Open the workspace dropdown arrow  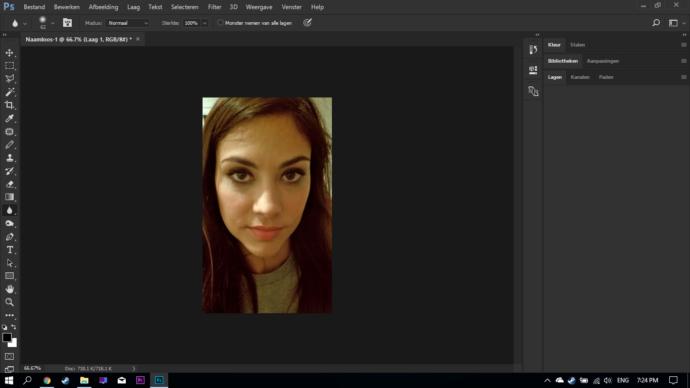tap(683, 23)
